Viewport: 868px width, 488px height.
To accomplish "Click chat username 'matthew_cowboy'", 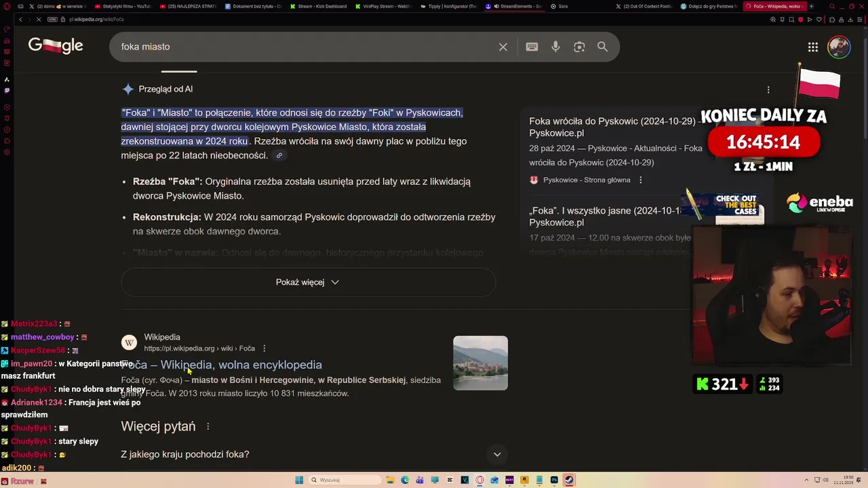I will pyautogui.click(x=42, y=337).
